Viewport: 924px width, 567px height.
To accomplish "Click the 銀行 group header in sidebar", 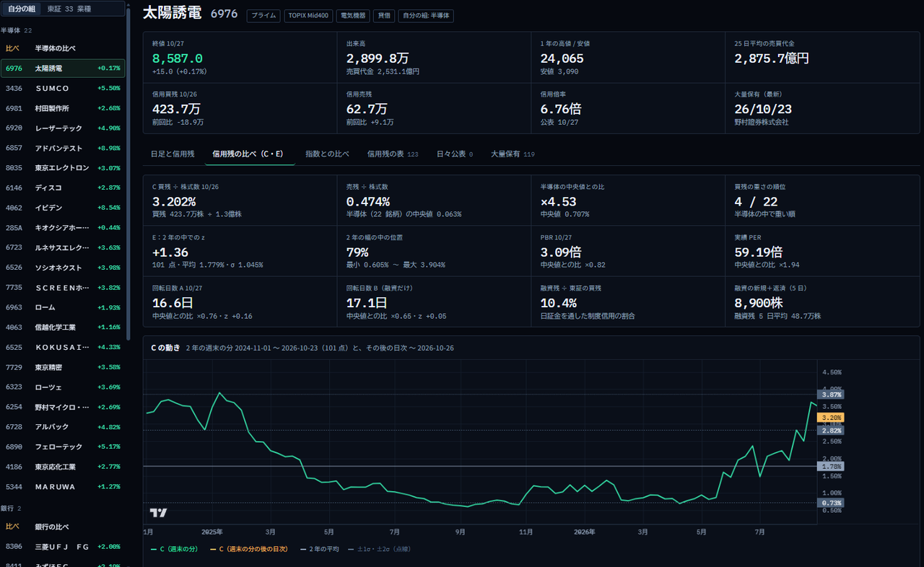I will tap(11, 509).
